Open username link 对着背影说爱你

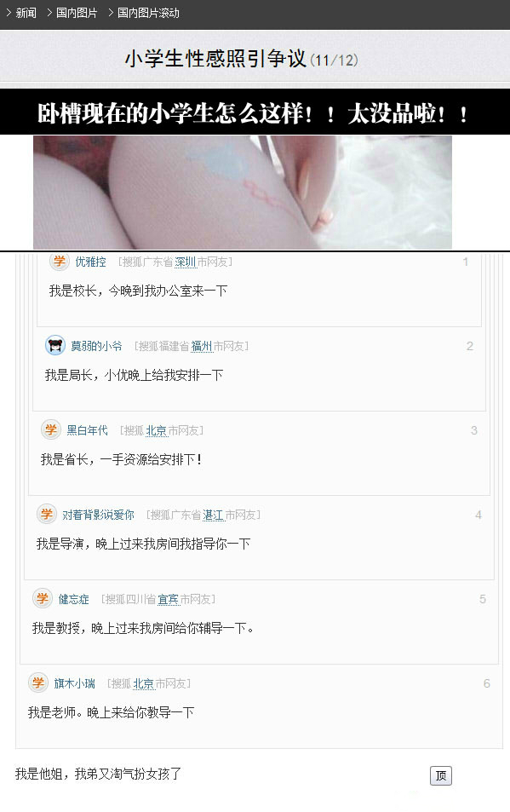(x=98, y=515)
